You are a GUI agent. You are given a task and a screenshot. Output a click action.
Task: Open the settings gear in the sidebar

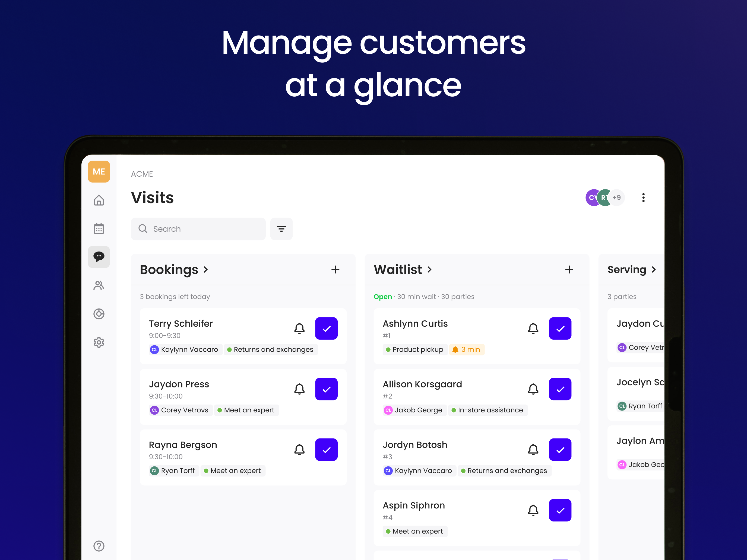coord(99,342)
